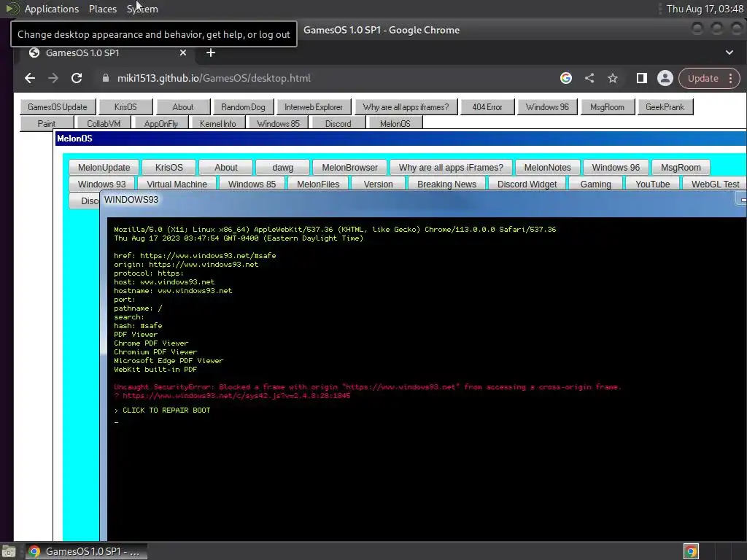747x560 pixels.
Task: Open KrisOS in the GamesOS bar
Action: [125, 107]
